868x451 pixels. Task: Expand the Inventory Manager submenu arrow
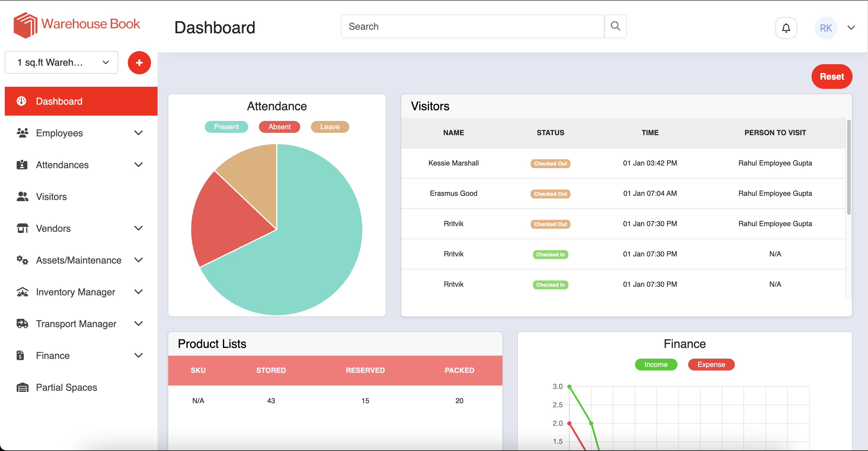139,292
